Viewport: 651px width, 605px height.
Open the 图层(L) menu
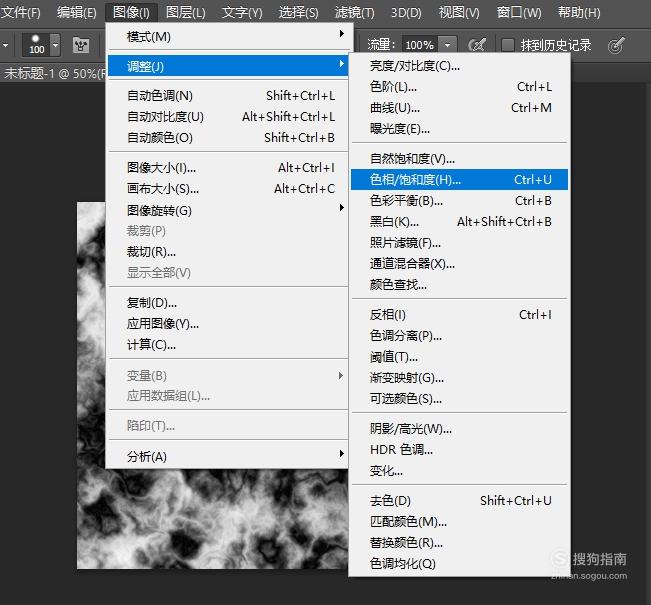pyautogui.click(x=186, y=13)
